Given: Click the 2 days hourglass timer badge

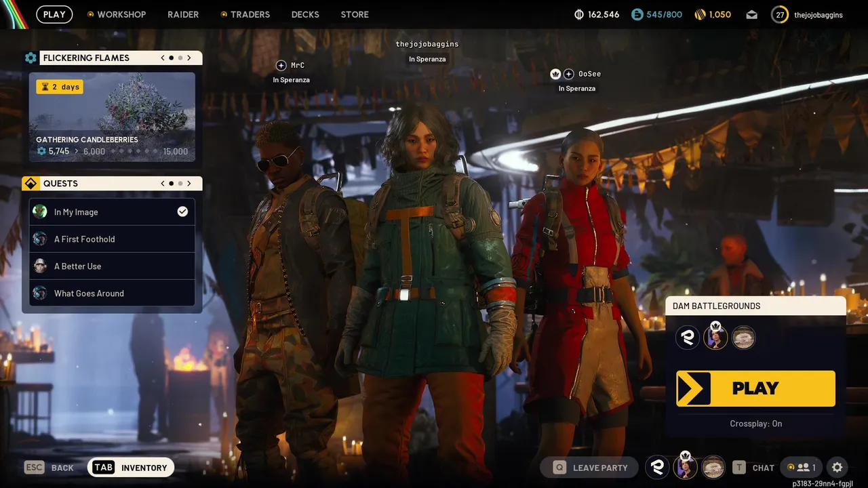Looking at the screenshot, I should pyautogui.click(x=60, y=87).
